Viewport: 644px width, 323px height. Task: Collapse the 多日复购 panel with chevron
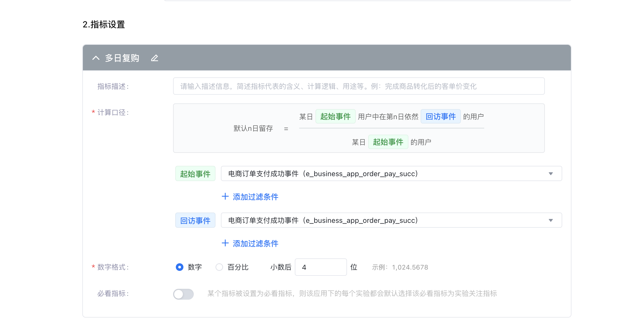click(x=96, y=58)
